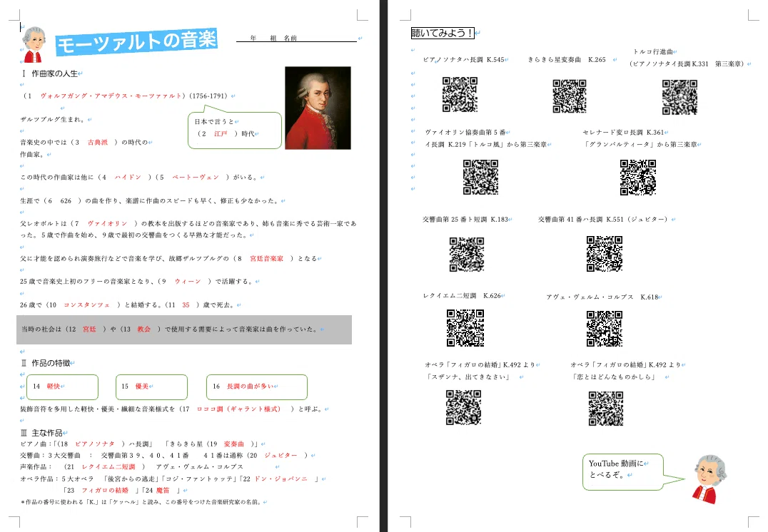The image size is (768, 532).
Task: Click the gray 当時の社会は shaded box
Action: coord(184,329)
